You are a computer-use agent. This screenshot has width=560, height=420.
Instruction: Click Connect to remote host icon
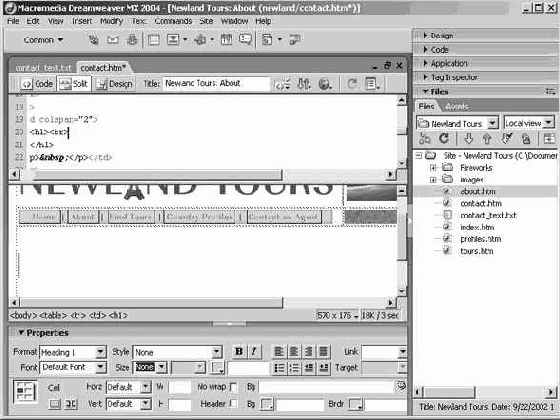pyautogui.click(x=424, y=139)
